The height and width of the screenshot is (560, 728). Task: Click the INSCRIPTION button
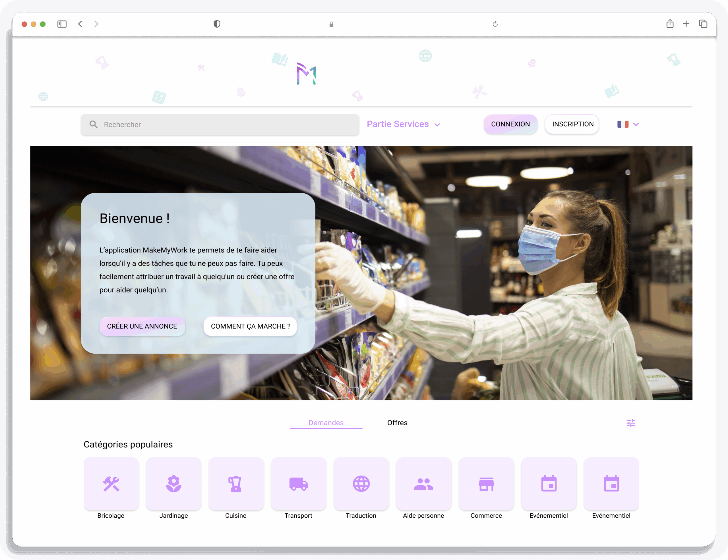[572, 124]
